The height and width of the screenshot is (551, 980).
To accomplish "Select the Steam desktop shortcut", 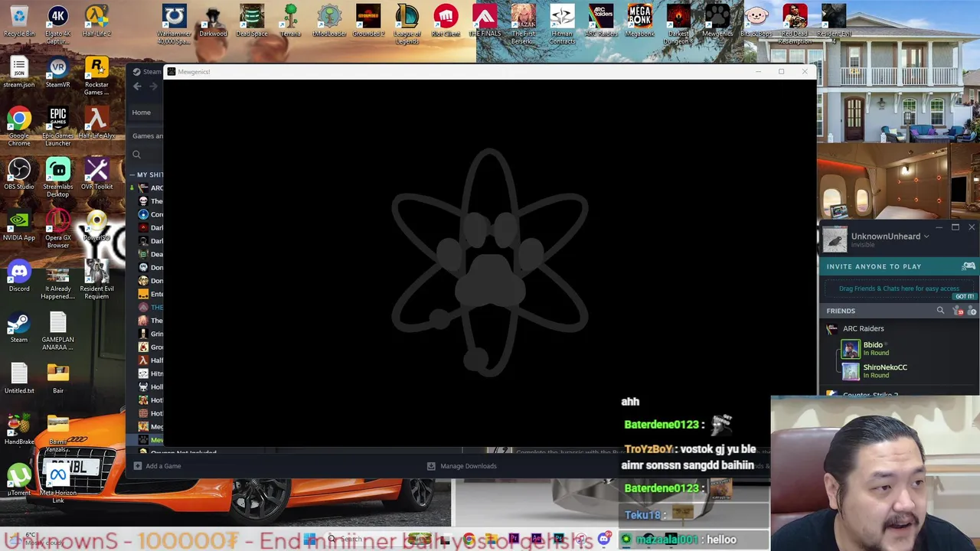I will tap(19, 328).
